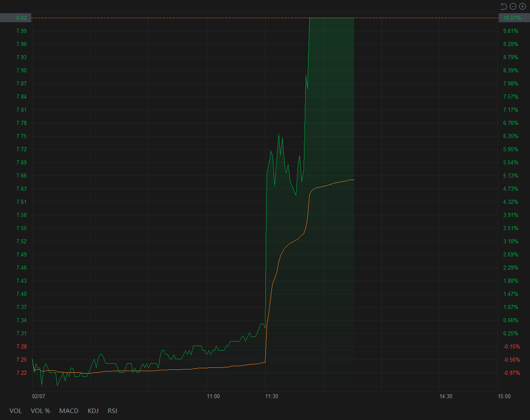
Task: Click the 6.35% axis label
Action: [511, 136]
